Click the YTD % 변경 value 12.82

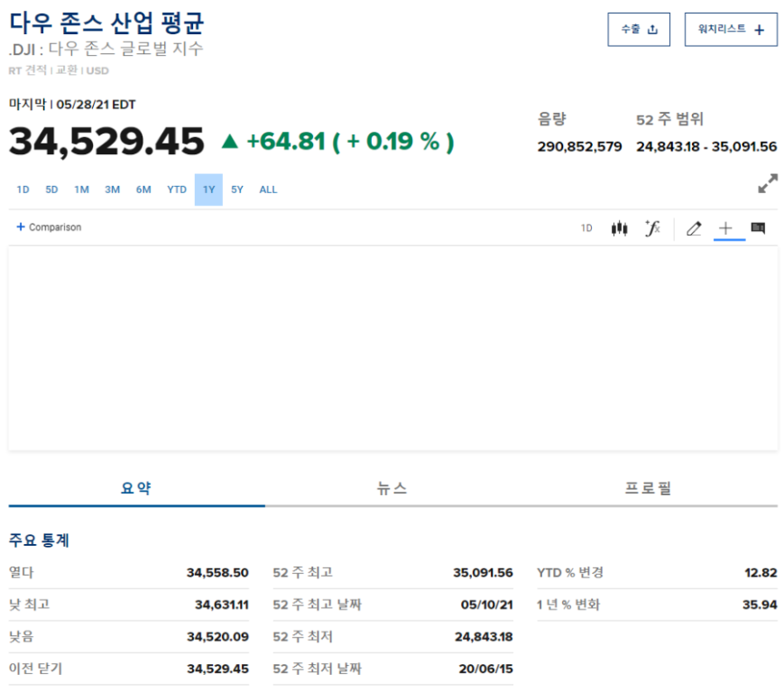click(x=761, y=573)
